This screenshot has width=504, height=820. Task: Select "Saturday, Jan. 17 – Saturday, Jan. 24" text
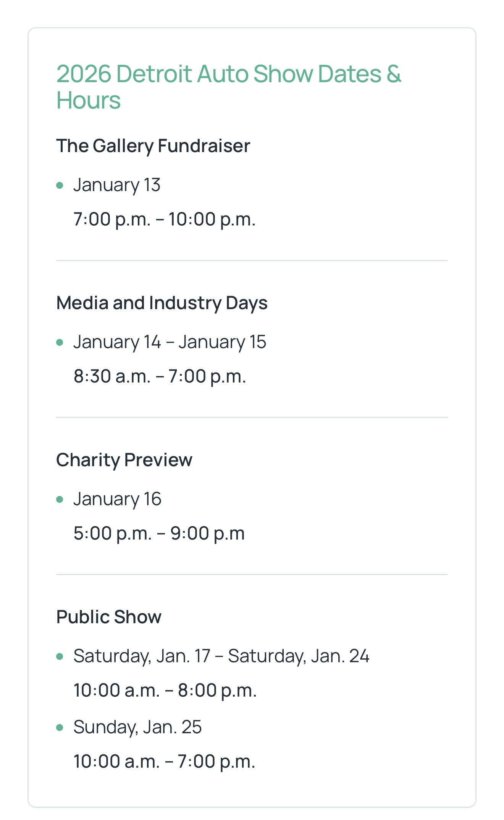tap(221, 656)
